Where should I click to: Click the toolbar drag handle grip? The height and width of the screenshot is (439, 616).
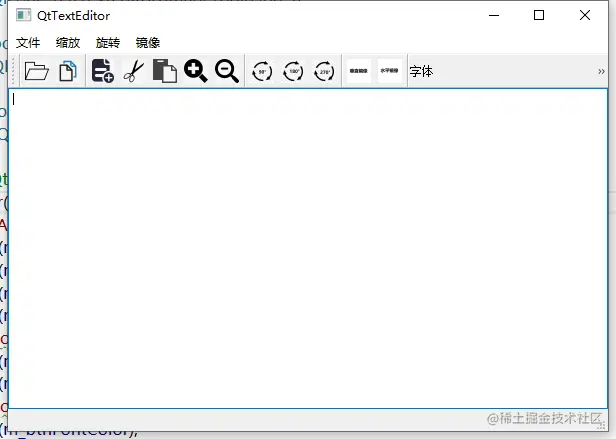point(13,71)
